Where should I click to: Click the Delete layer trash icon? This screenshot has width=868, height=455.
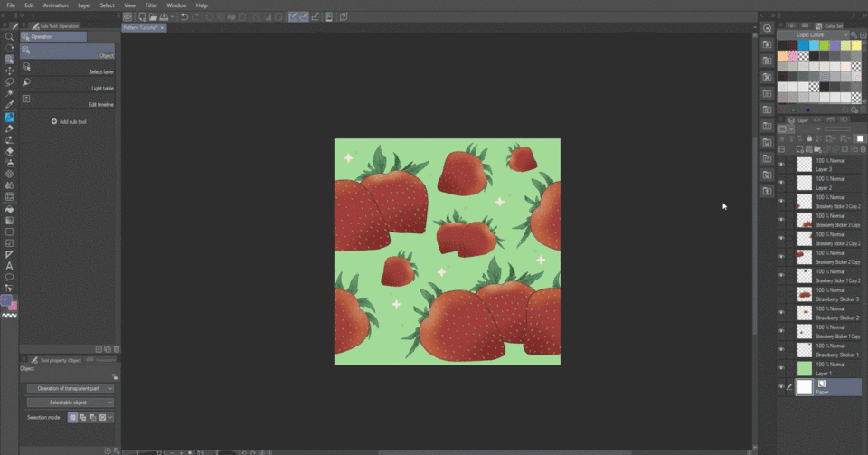pos(863,149)
